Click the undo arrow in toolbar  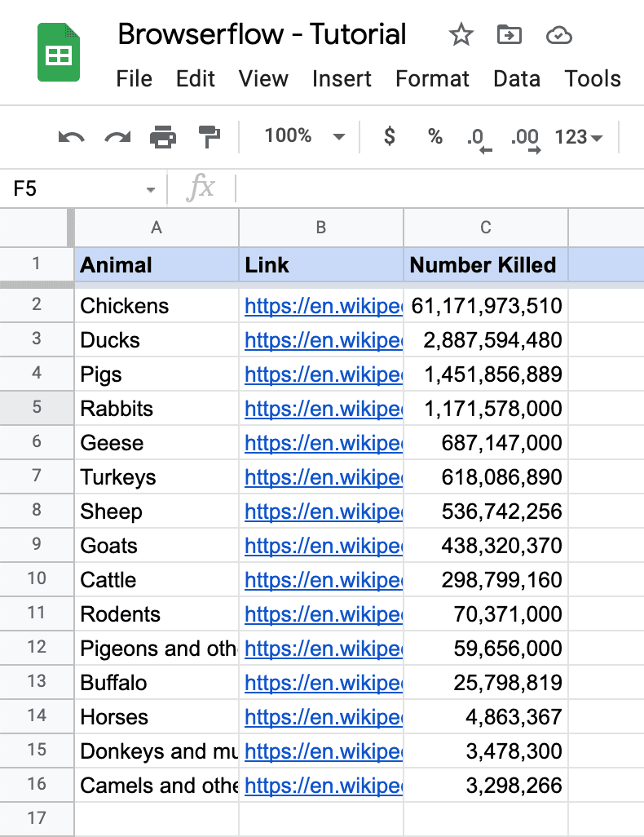click(72, 137)
